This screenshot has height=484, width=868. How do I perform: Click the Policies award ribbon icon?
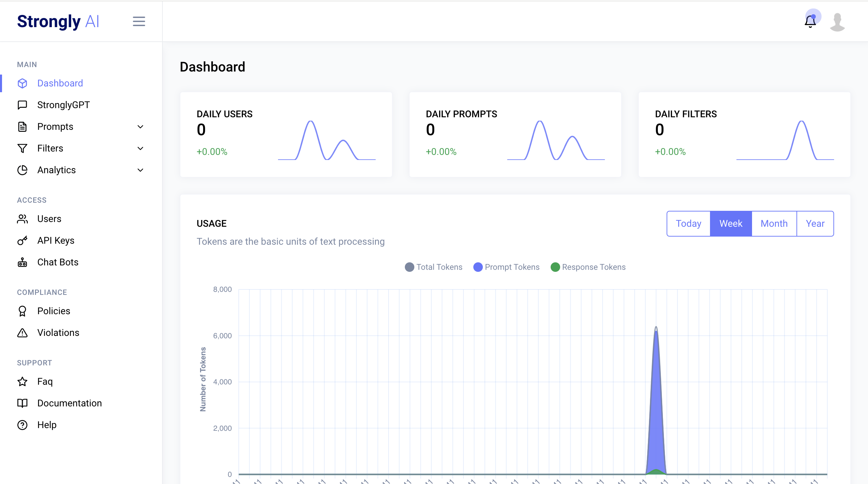coord(22,311)
